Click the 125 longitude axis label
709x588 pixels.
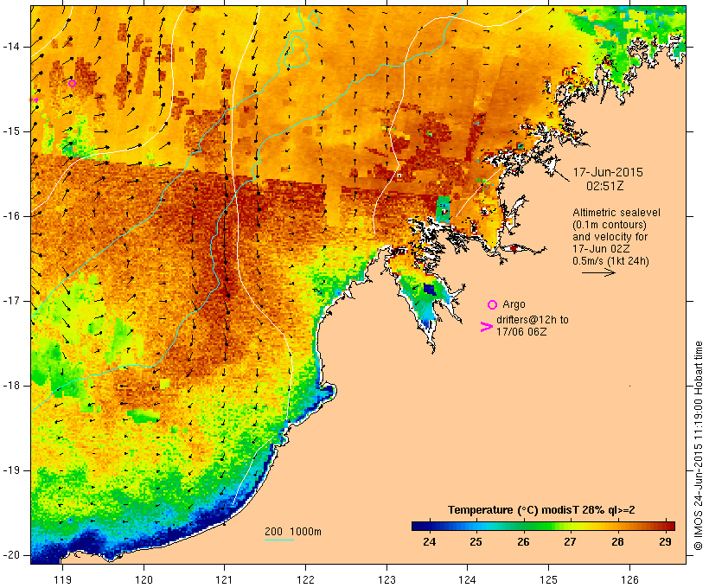pos(548,579)
